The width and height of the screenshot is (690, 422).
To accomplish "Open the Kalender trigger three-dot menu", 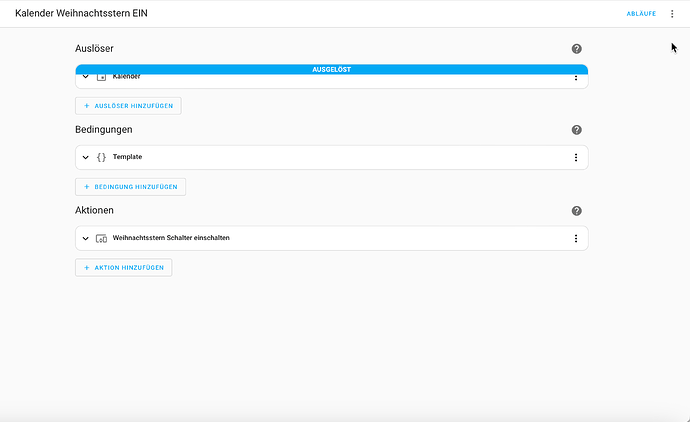I will (x=575, y=78).
